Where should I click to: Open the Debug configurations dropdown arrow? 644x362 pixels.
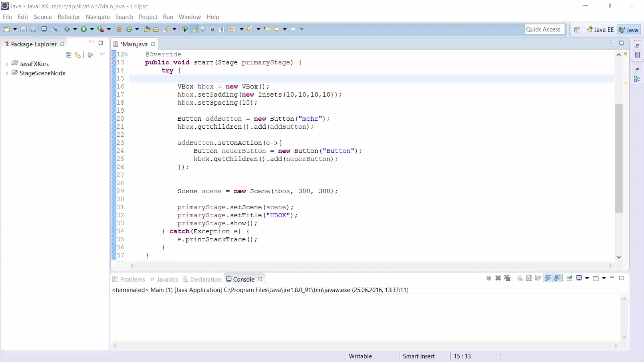(x=75, y=29)
